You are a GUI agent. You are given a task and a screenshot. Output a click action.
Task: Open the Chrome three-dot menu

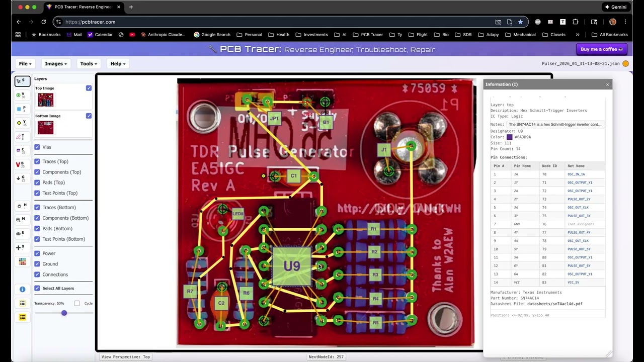pyautogui.click(x=625, y=22)
